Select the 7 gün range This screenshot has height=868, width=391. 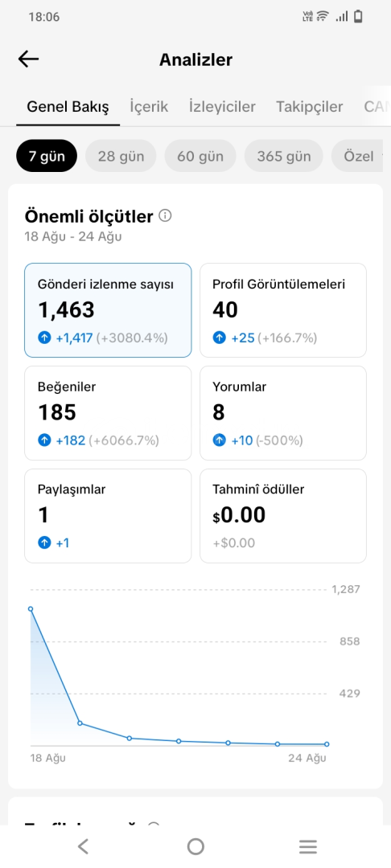coord(47,156)
